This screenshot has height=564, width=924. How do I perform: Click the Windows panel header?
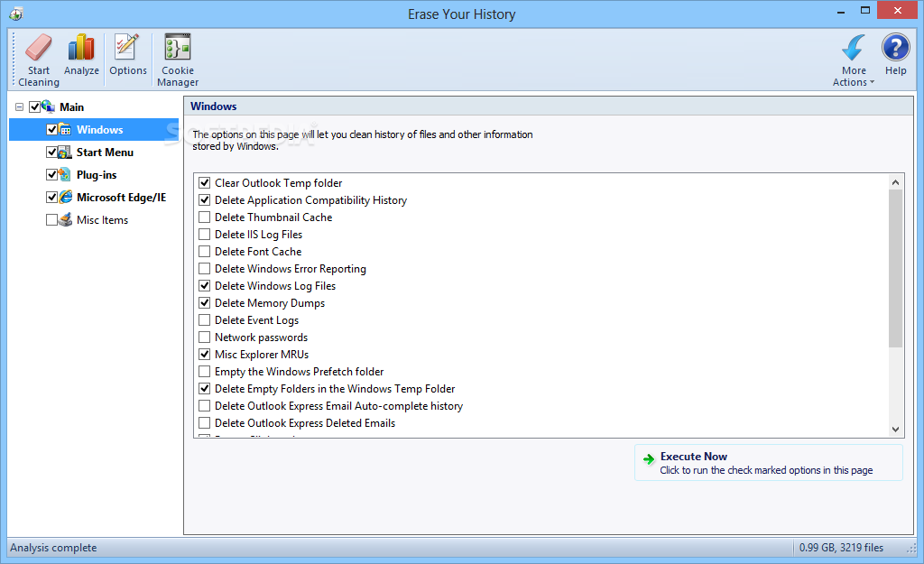(x=549, y=106)
